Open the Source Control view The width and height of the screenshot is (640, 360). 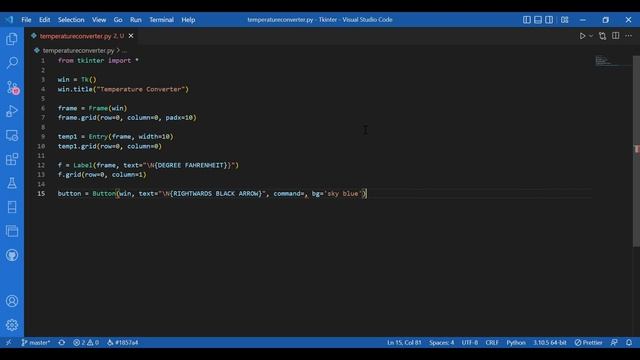point(12,87)
